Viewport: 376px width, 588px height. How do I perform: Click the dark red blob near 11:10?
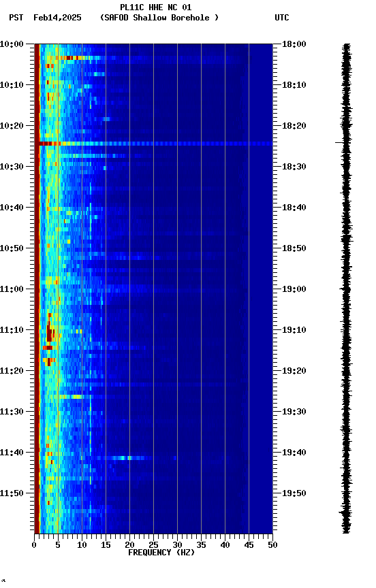(x=49, y=333)
